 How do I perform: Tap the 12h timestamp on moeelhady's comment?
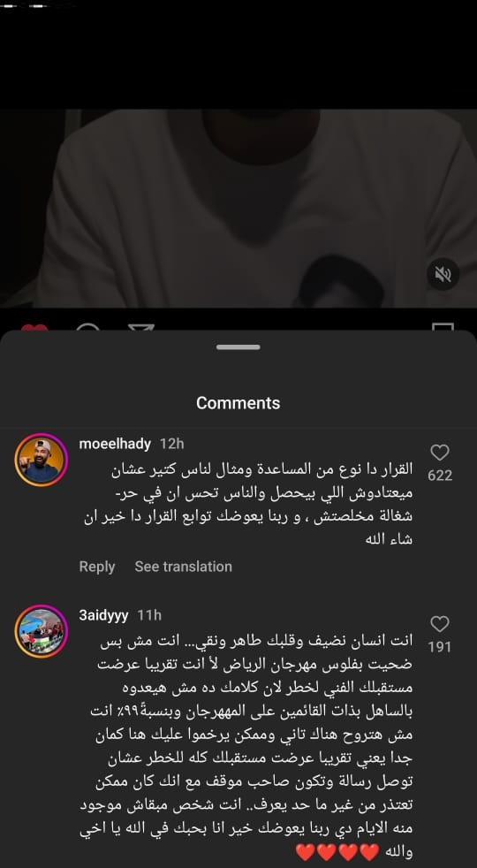[x=171, y=444]
